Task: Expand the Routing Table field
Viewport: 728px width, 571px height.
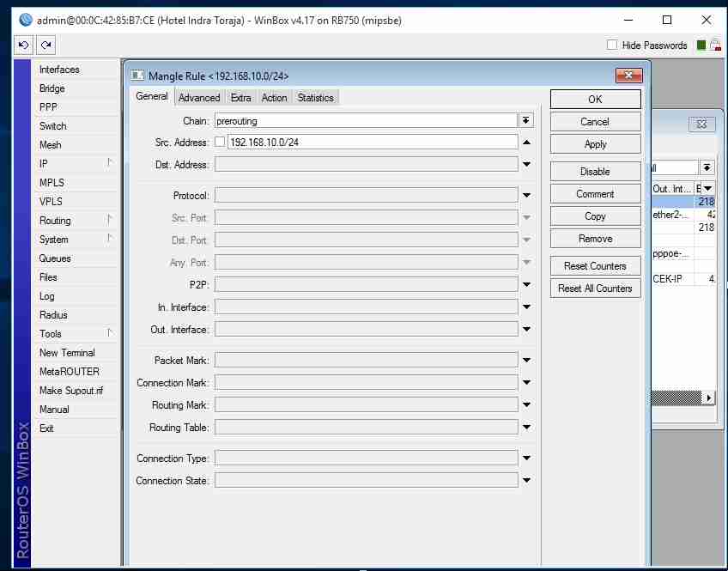Action: 526,427
